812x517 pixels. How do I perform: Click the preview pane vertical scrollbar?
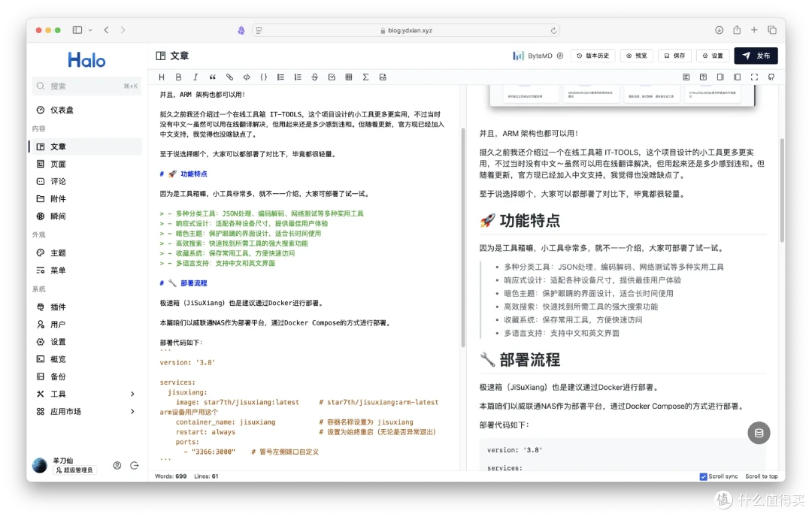pos(782,190)
